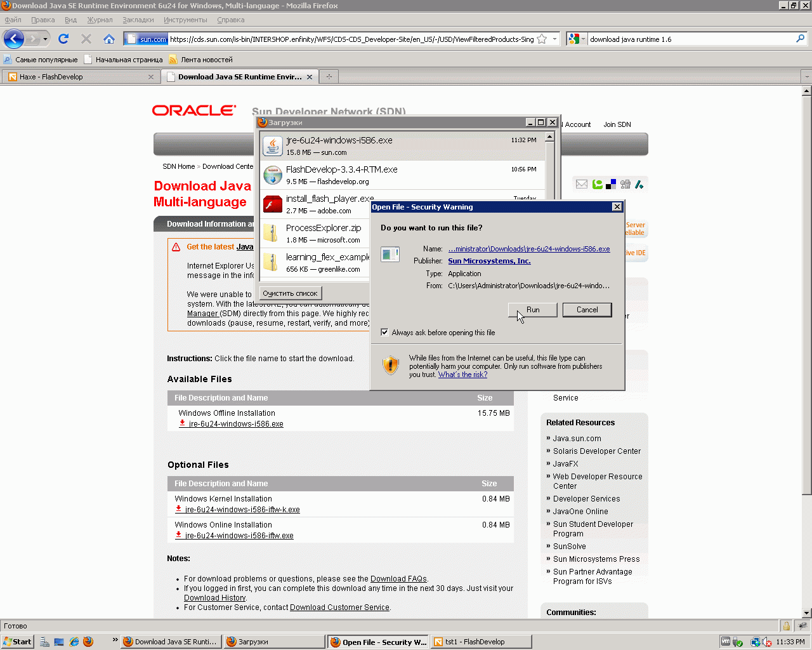
Task: Expand the tab list dropdown arrow
Action: pos(806,77)
